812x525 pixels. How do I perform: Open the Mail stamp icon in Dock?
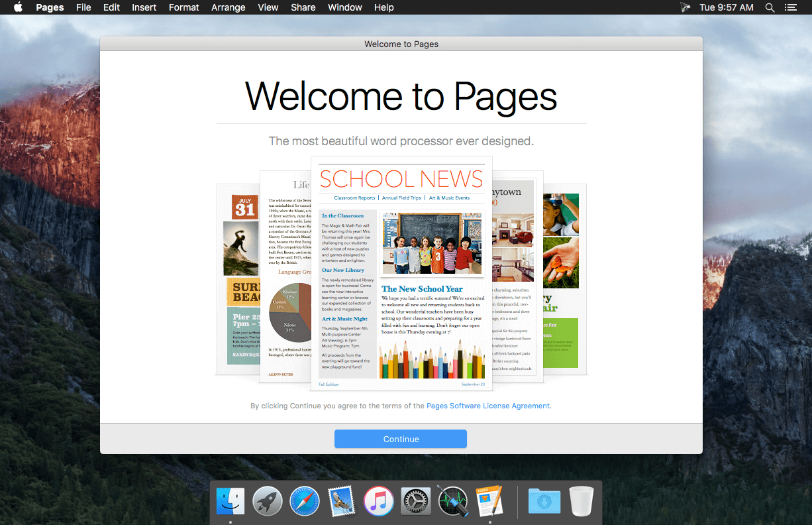click(x=342, y=501)
